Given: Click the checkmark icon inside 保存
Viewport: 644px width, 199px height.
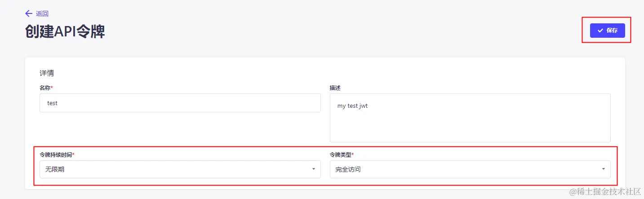Looking at the screenshot, I should (x=600, y=31).
